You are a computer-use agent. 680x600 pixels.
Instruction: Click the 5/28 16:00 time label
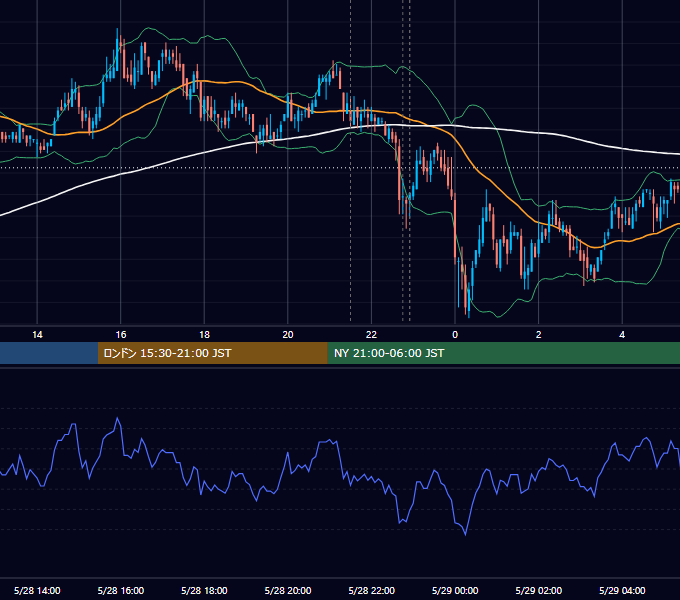(121, 590)
